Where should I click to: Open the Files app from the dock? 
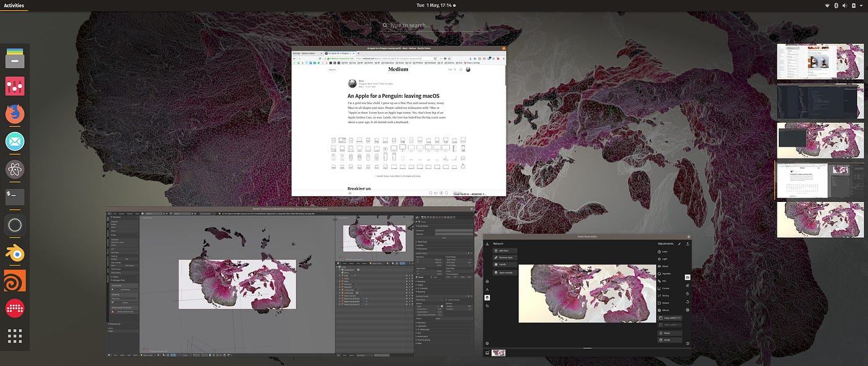pos(15,58)
